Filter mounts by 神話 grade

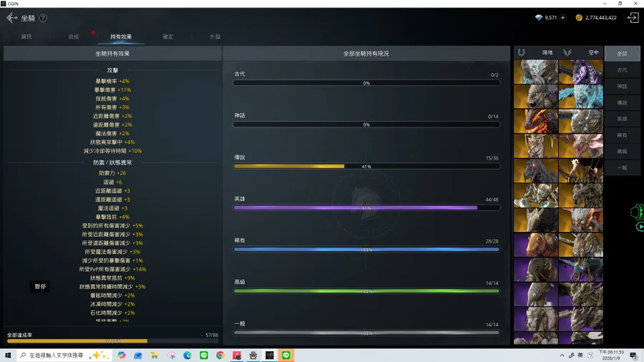(622, 87)
